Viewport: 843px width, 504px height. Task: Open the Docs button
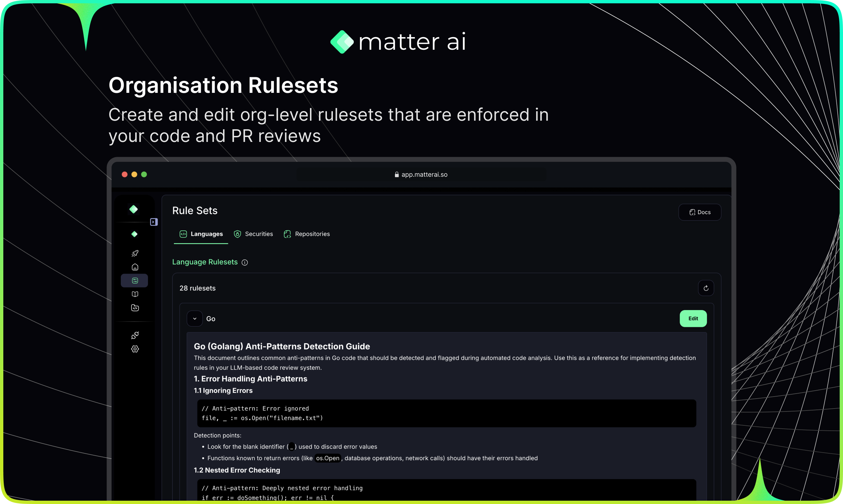tap(700, 212)
